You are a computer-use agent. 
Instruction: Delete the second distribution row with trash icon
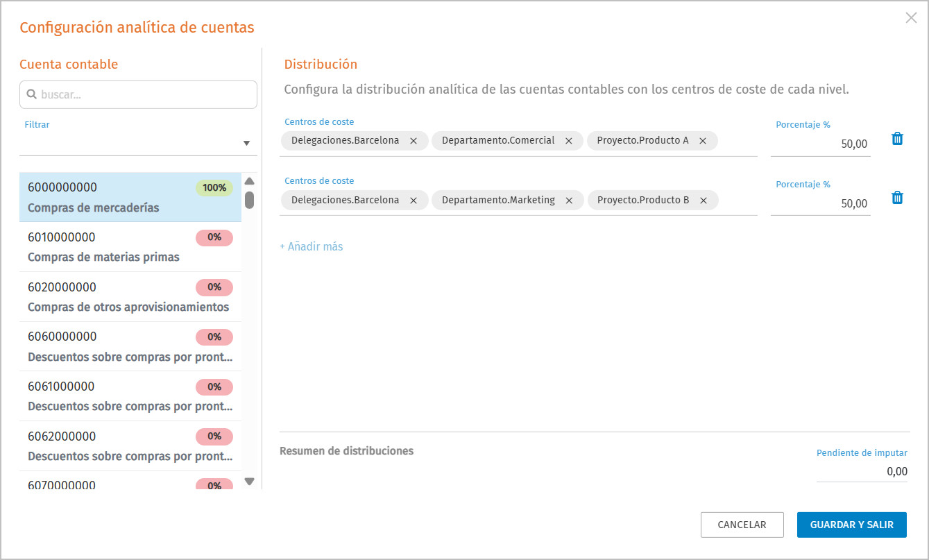click(x=897, y=198)
